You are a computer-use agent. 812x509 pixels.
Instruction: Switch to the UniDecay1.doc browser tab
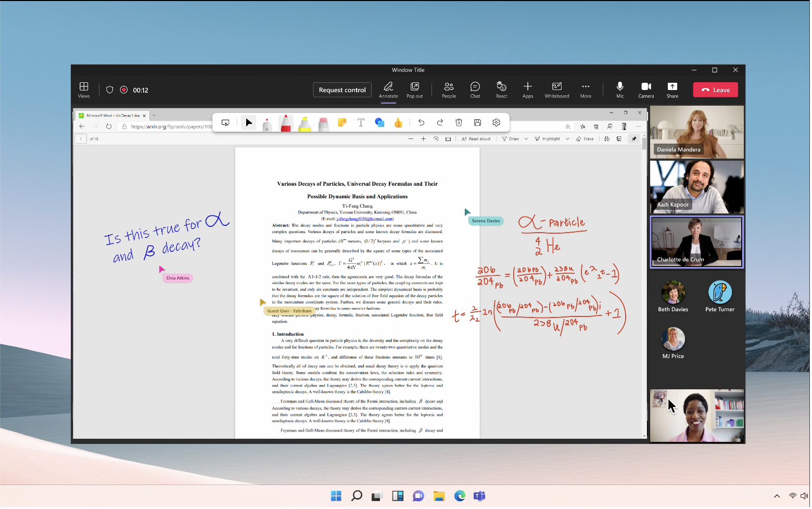tap(112, 116)
